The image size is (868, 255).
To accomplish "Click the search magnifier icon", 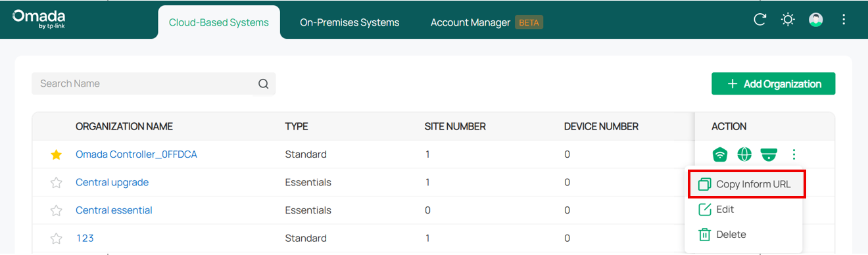I will click(264, 83).
